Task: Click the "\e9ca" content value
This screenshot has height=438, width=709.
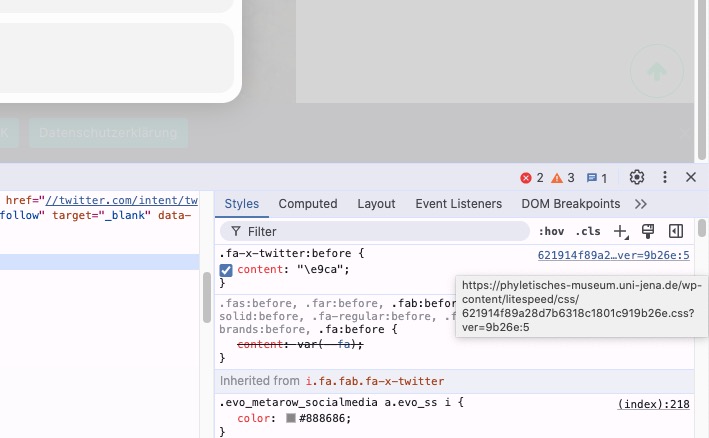Action: [x=321, y=269]
